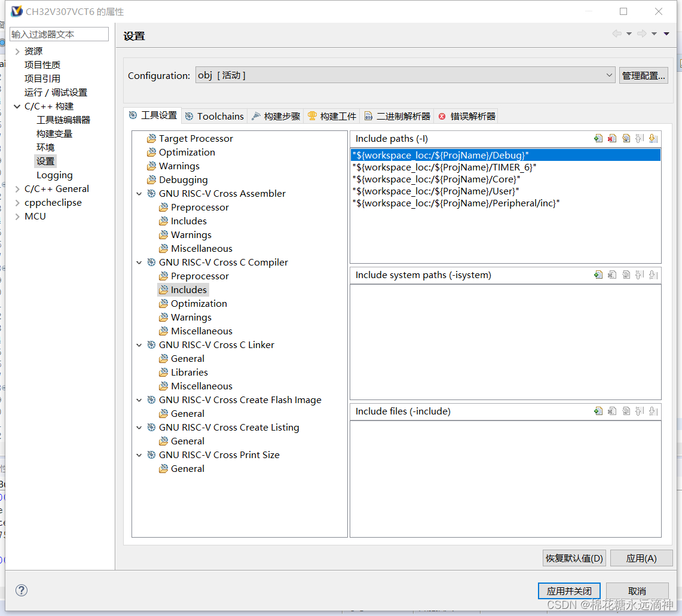Collapse GNU RISC-V Cross Print Size
682x616 pixels.
pos(139,455)
